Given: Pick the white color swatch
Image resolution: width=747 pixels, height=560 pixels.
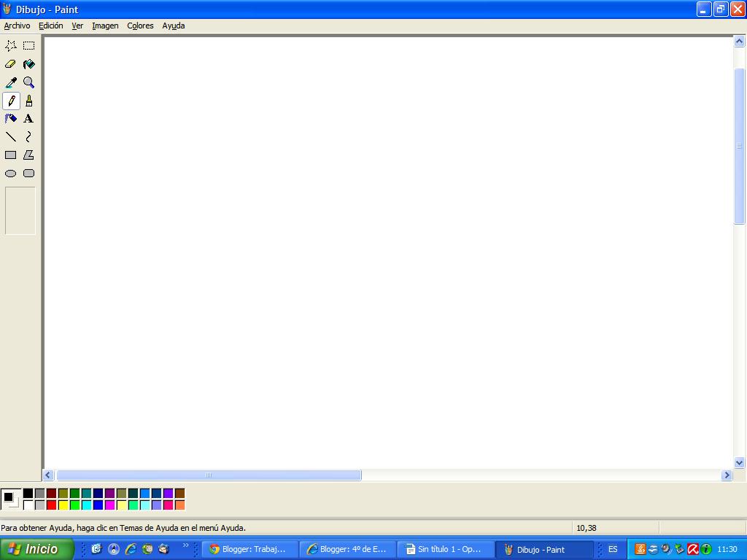Looking at the screenshot, I should [28, 505].
